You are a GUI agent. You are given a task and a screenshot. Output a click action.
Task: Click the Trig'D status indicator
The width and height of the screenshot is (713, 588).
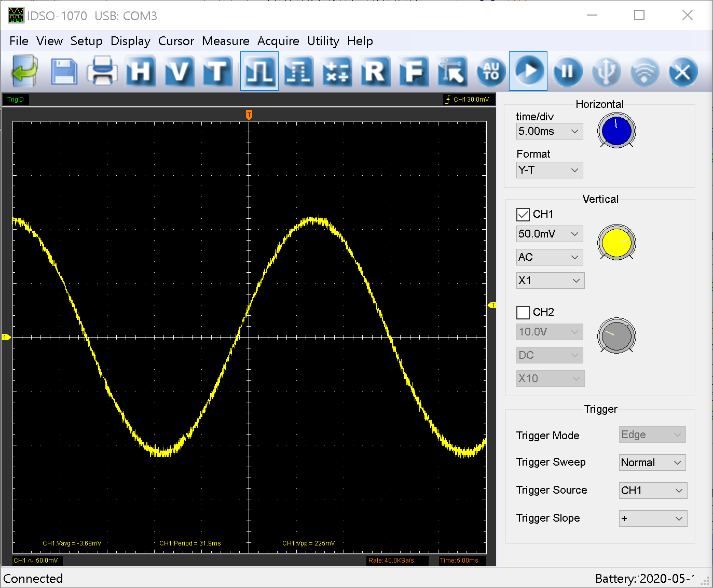pos(16,100)
